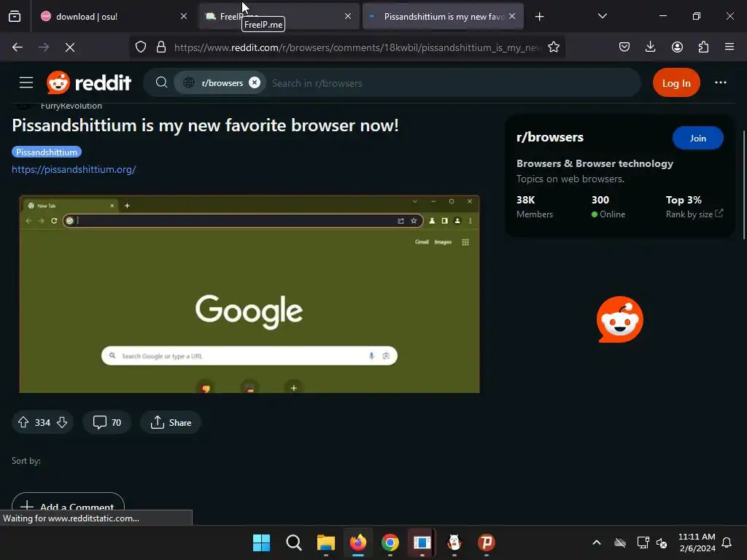Image resolution: width=747 pixels, height=560 pixels.
Task: Open the red P app in taskbar
Action: (487, 542)
